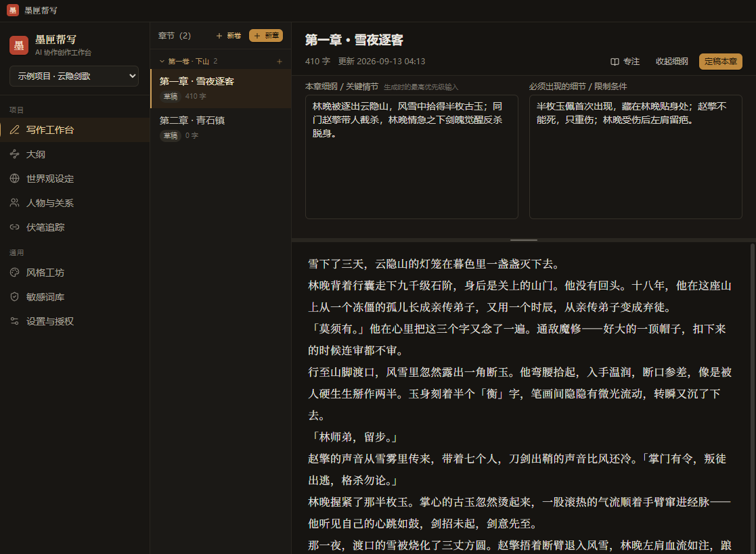Click the book icon next to 专注
The height and width of the screenshot is (554, 756).
(615, 62)
